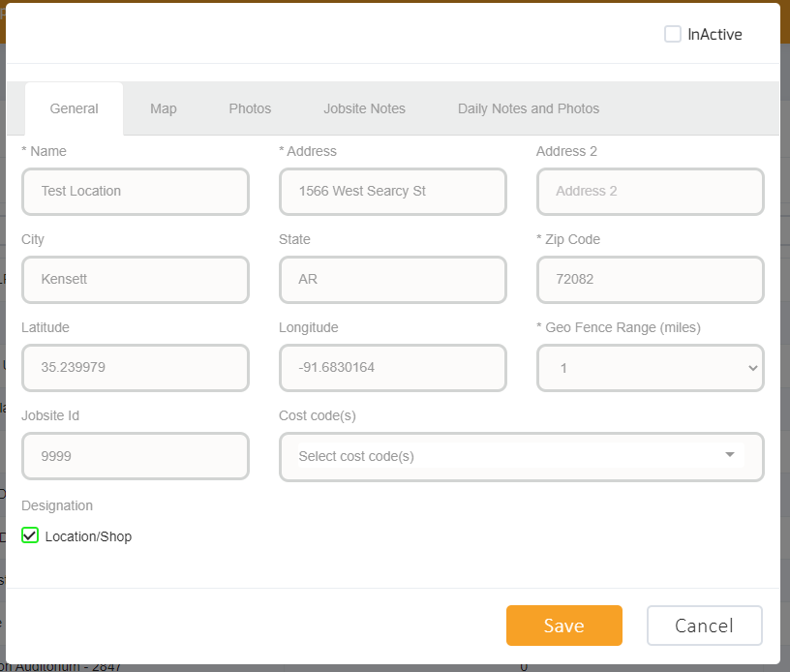Image resolution: width=790 pixels, height=672 pixels.
Task: Click the empty Address 2 field
Action: point(650,192)
